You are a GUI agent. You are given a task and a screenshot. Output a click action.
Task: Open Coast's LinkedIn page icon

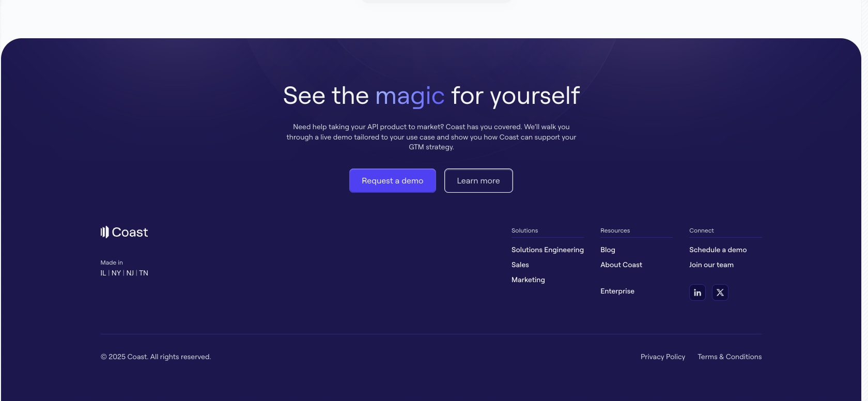(697, 292)
